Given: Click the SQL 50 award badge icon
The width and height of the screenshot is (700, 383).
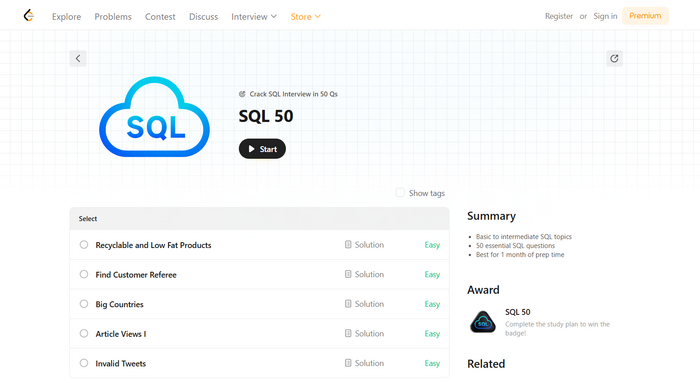Looking at the screenshot, I should point(483,322).
